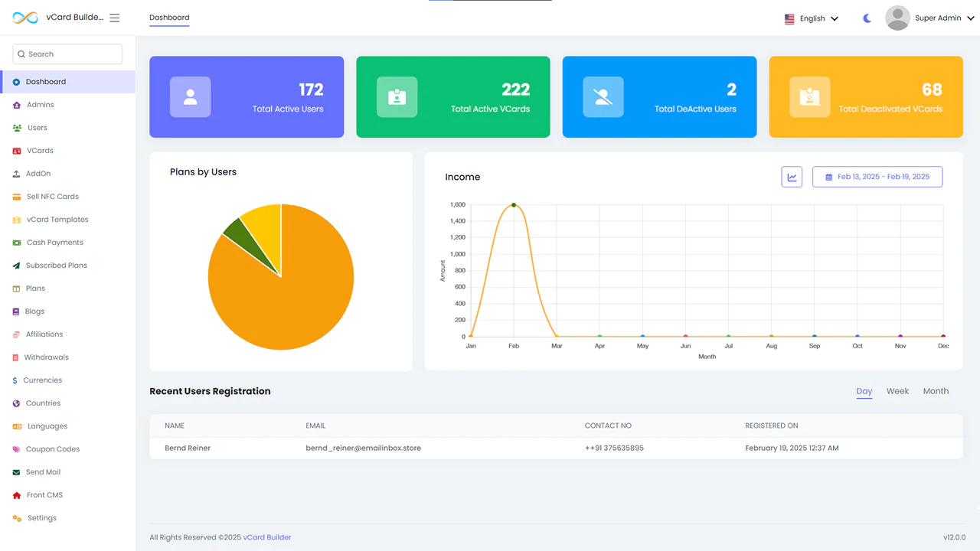This screenshot has height=551, width=980.
Task: Click the VCards sidebar icon
Action: pos(17,151)
